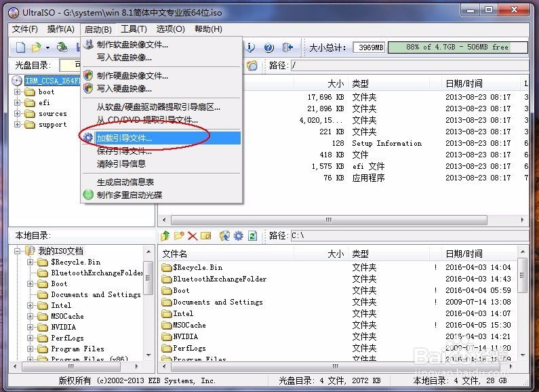
Task: Click the red X delete icon
Action: (193, 236)
